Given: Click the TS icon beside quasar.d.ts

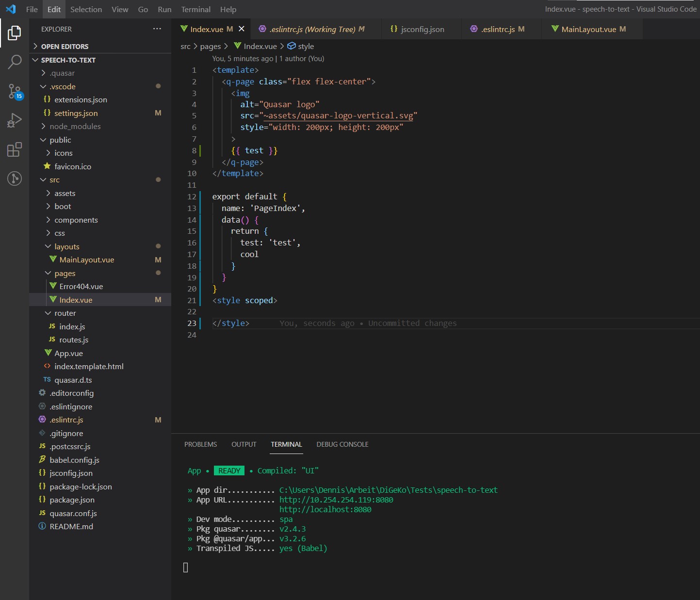Looking at the screenshot, I should coord(47,380).
